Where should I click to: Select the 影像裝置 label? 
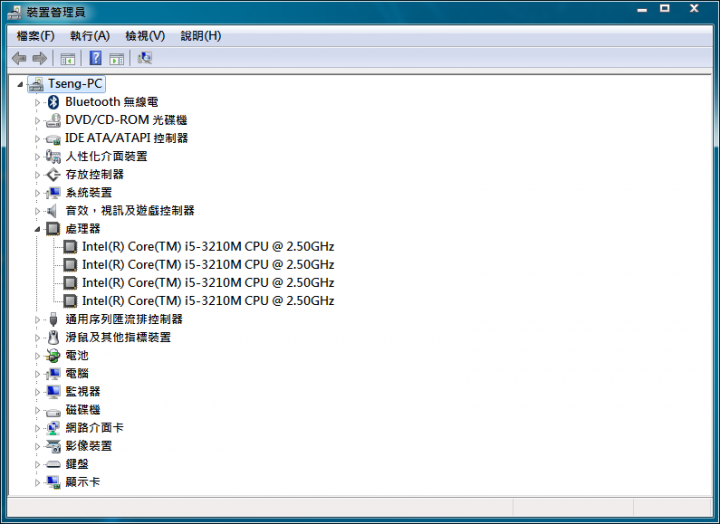click(x=89, y=446)
